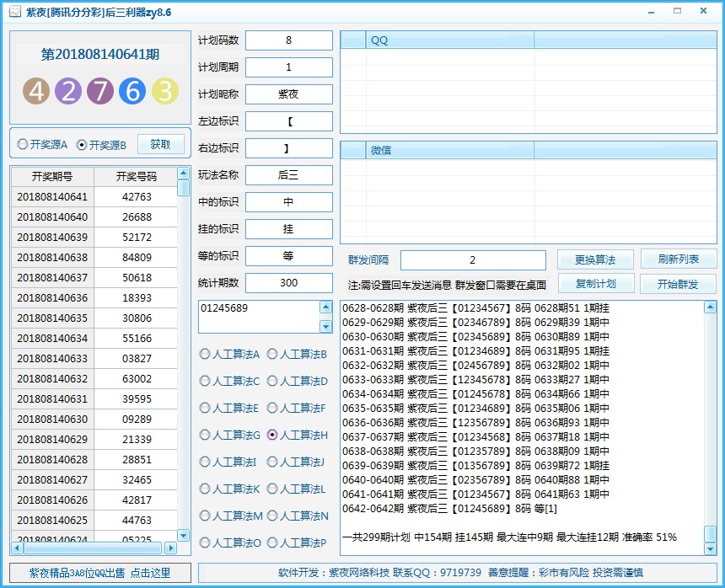The width and height of the screenshot is (725, 588).
Task: Click the brown number 4 lottery ball
Action: (36, 91)
